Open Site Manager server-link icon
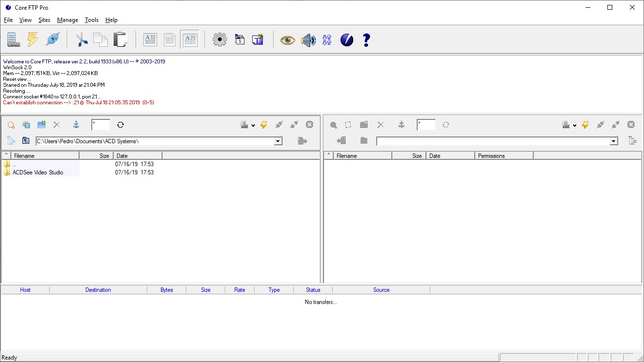This screenshot has width=644, height=362. tap(13, 39)
